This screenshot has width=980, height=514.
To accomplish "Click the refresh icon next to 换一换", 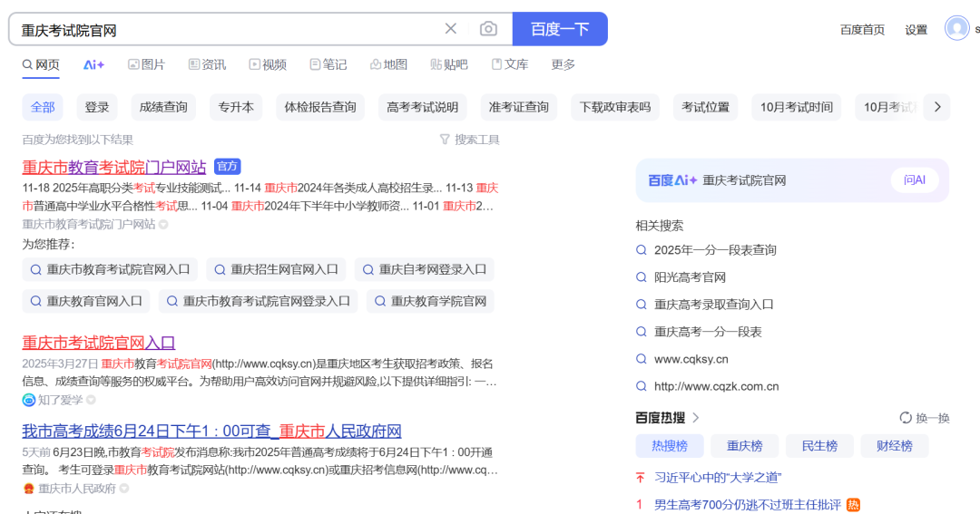I will tap(906, 418).
